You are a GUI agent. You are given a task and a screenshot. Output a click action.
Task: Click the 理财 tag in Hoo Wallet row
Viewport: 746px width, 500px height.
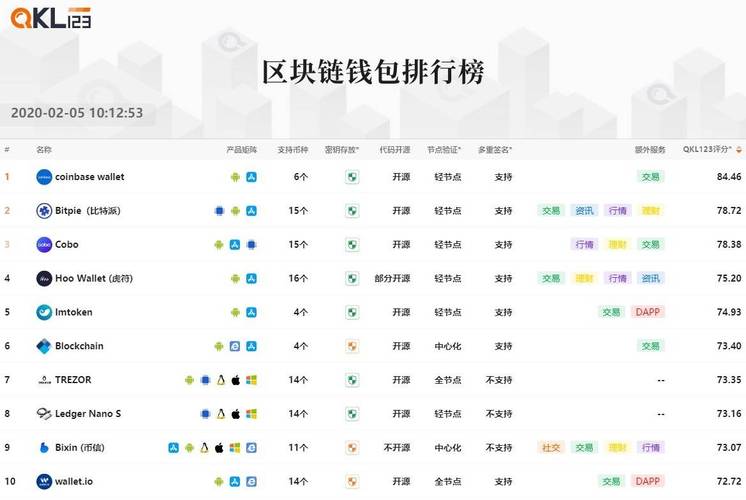584,278
